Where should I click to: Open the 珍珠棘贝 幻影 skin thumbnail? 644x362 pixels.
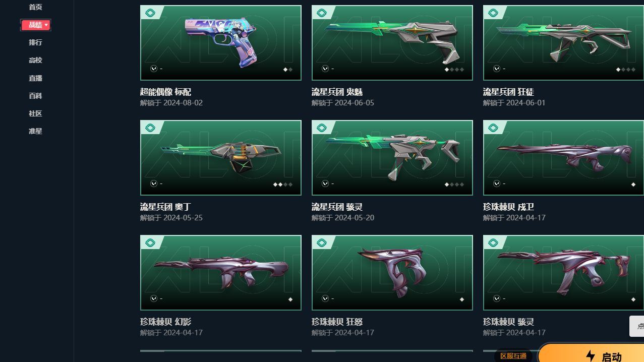(x=221, y=273)
